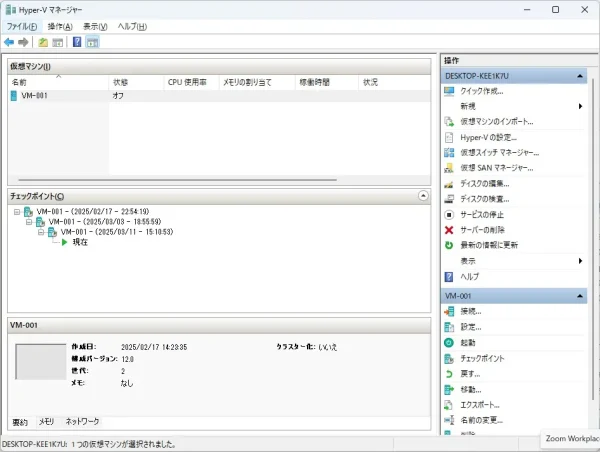Click the サービスの停止 stop icon
Screen dimensions: 600x452
[449, 215]
